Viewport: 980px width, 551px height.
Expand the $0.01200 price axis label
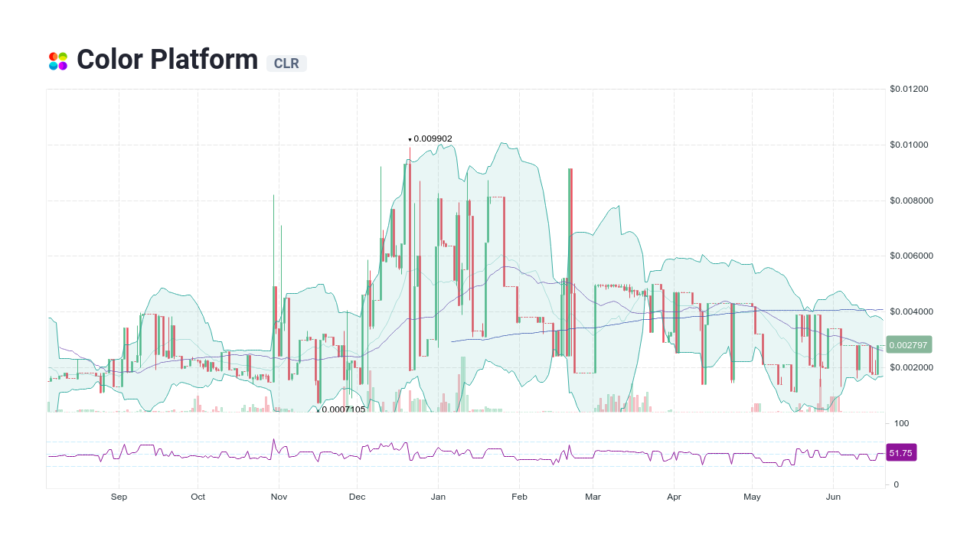click(908, 89)
